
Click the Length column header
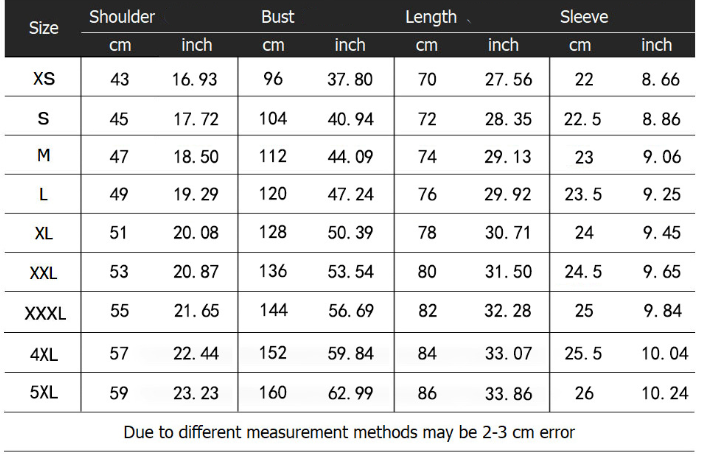431,17
